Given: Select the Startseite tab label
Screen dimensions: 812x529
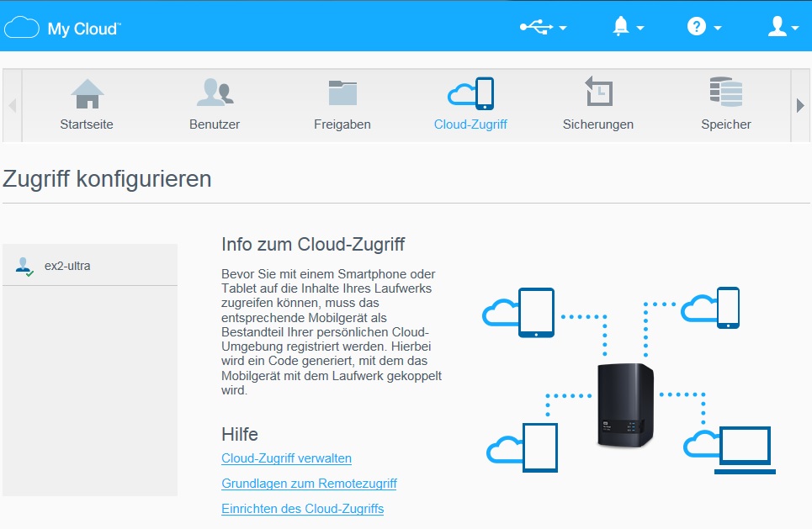Looking at the screenshot, I should click(87, 124).
